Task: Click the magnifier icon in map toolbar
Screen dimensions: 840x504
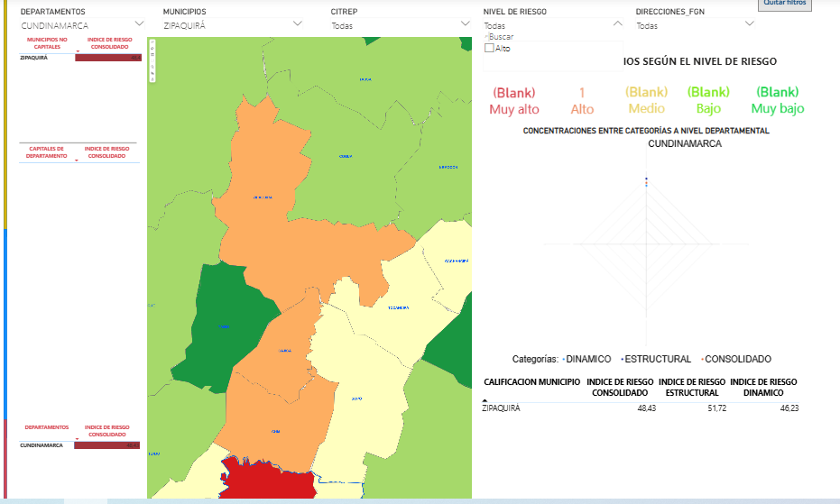Action: (152, 68)
